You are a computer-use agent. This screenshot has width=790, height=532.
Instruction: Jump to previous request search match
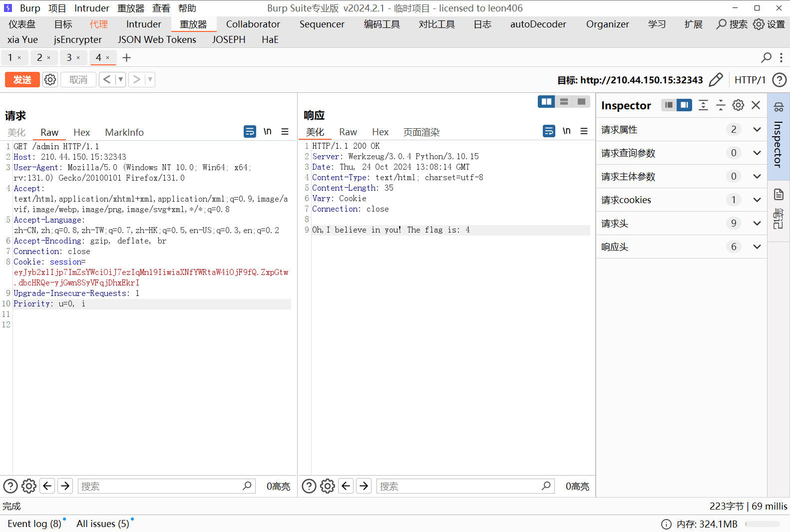[47, 486]
